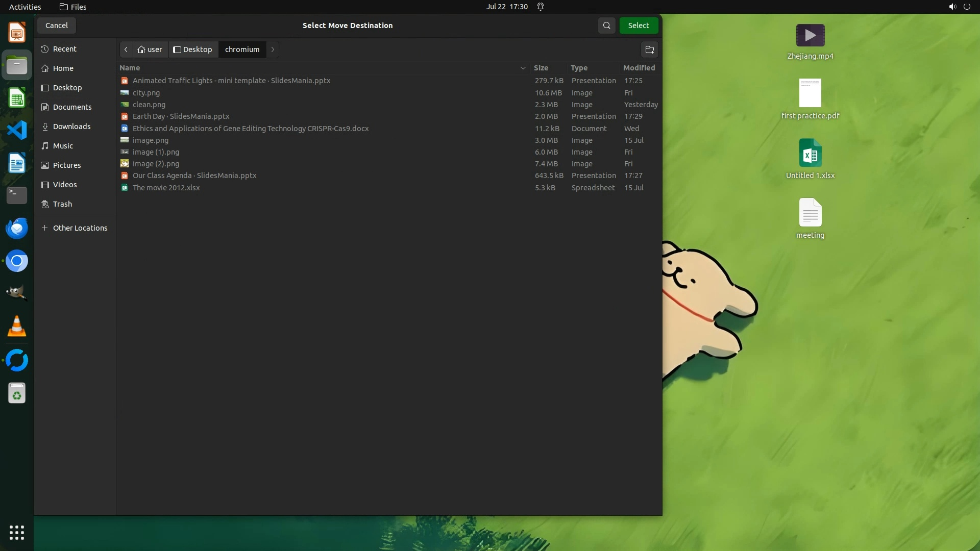Image resolution: width=980 pixels, height=551 pixels.
Task: Select the city.png file row
Action: 146,93
